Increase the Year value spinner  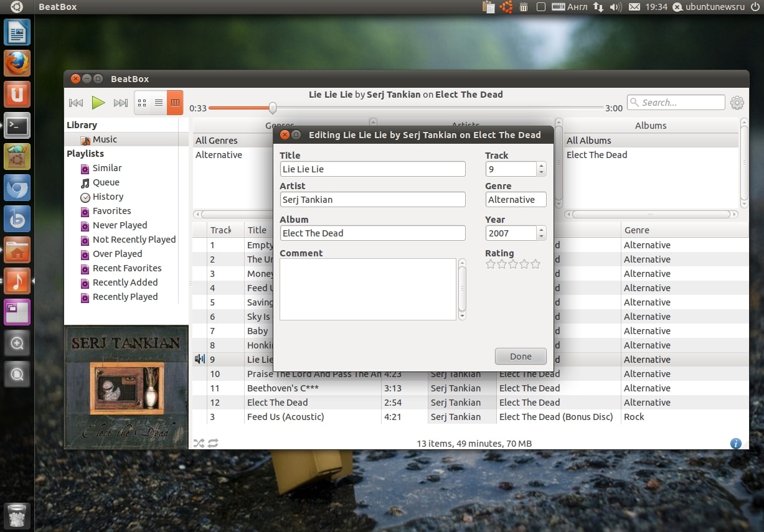click(541, 230)
